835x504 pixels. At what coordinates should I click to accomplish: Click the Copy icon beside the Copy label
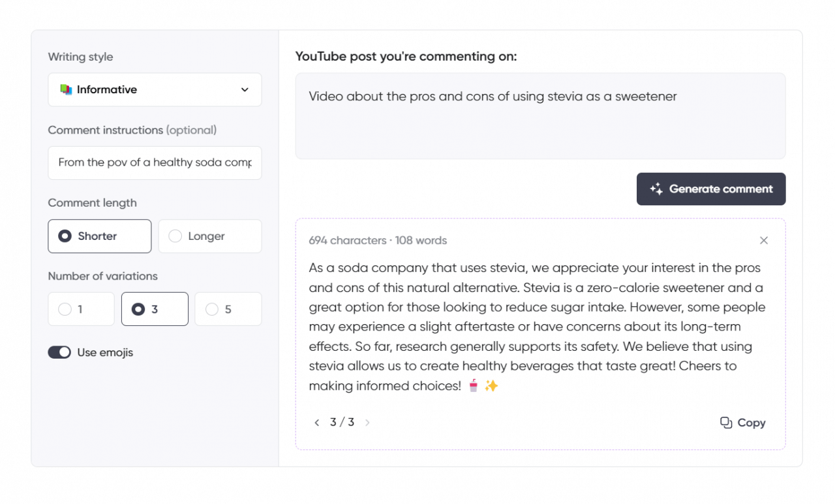725,422
